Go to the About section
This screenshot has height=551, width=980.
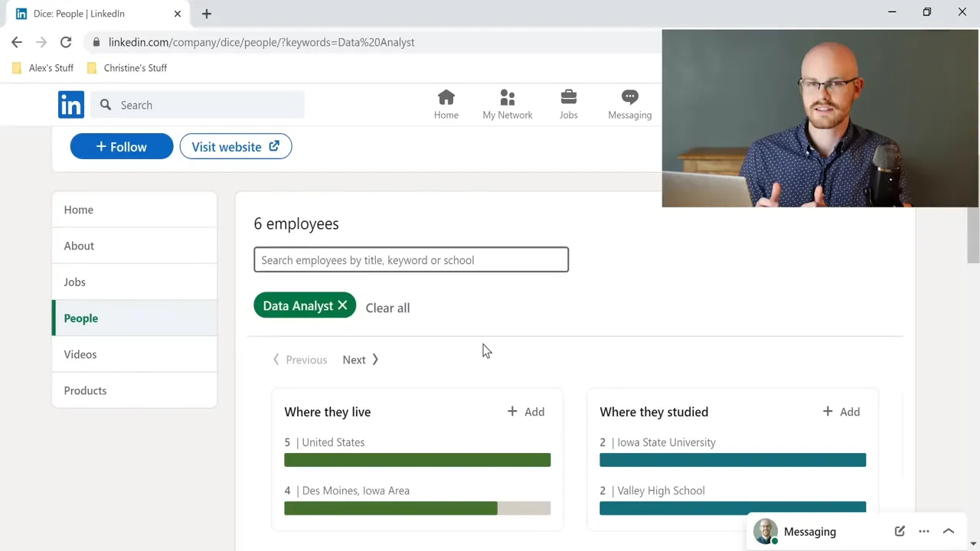79,246
